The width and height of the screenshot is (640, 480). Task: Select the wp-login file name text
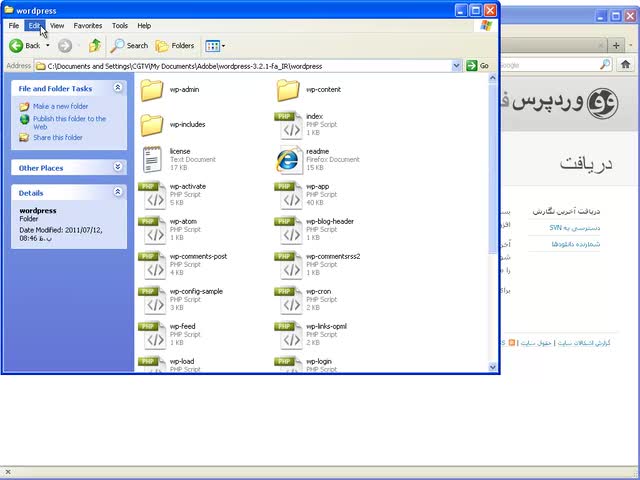click(x=319, y=361)
